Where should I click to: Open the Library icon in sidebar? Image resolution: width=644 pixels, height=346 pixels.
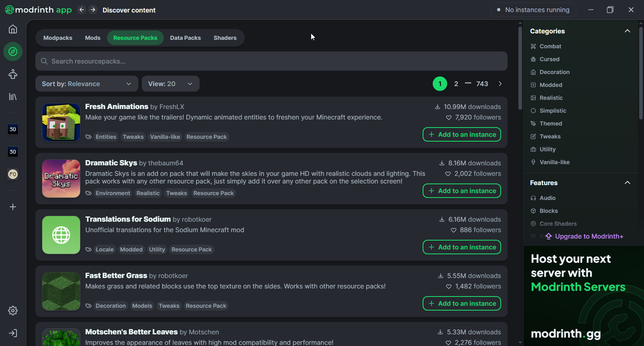(13, 97)
